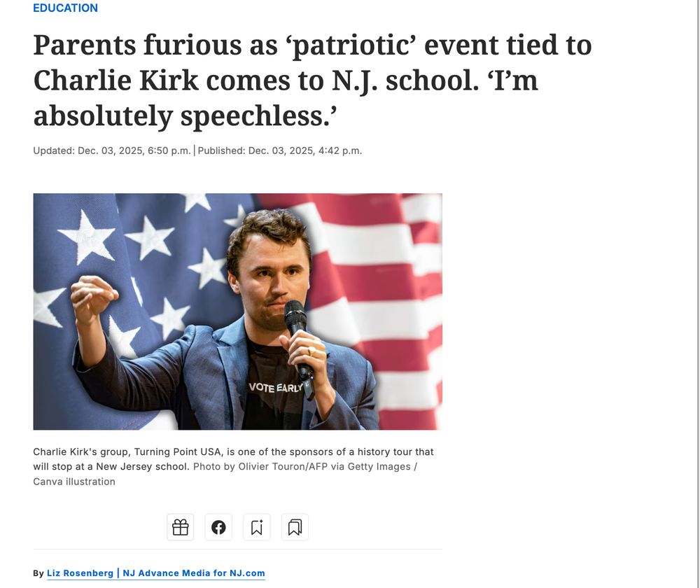Save article with the bookmark-plus icon
Screen dimensions: 700x588
(x=256, y=527)
